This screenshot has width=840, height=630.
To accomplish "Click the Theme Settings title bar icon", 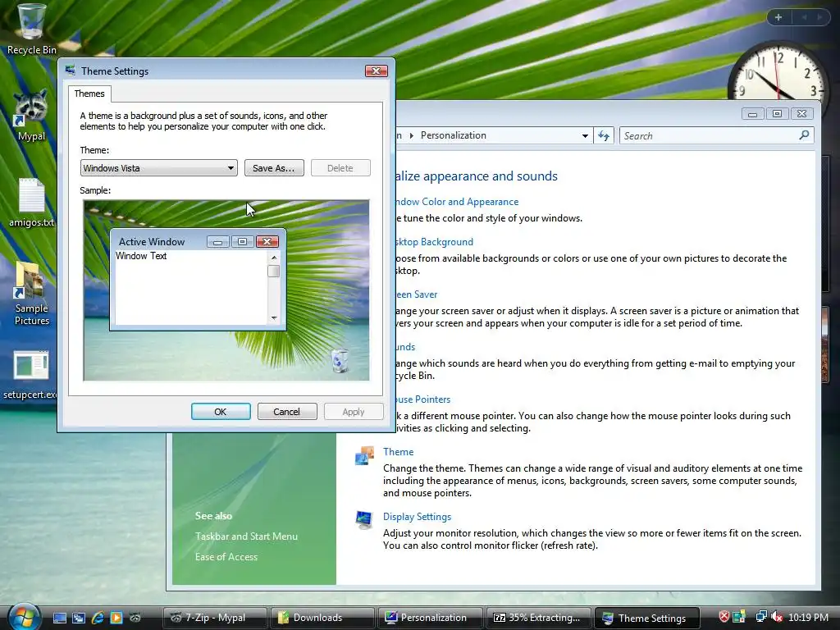I will coord(71,71).
